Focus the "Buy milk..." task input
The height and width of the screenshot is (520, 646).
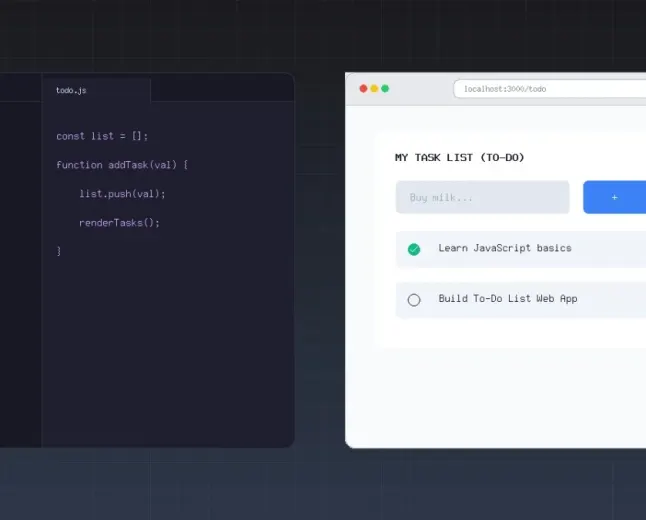482,197
